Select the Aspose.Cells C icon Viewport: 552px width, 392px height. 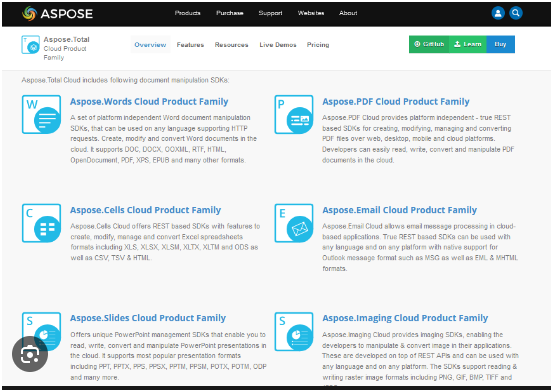pyautogui.click(x=42, y=223)
